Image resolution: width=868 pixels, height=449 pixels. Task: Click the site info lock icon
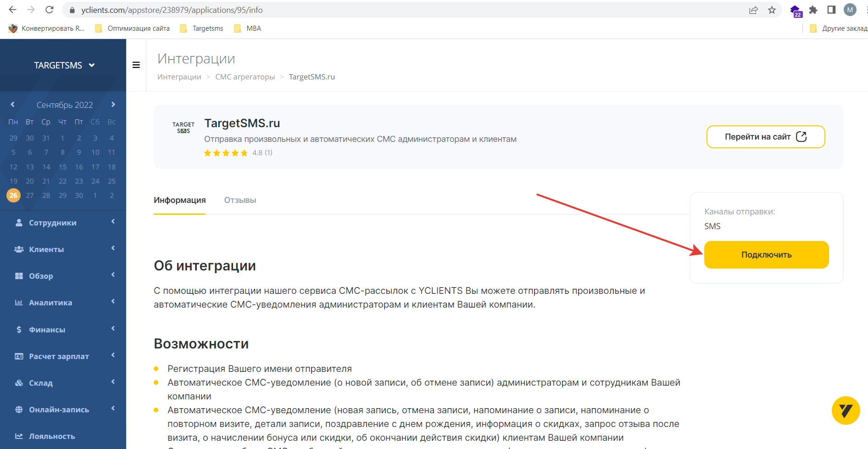click(72, 10)
